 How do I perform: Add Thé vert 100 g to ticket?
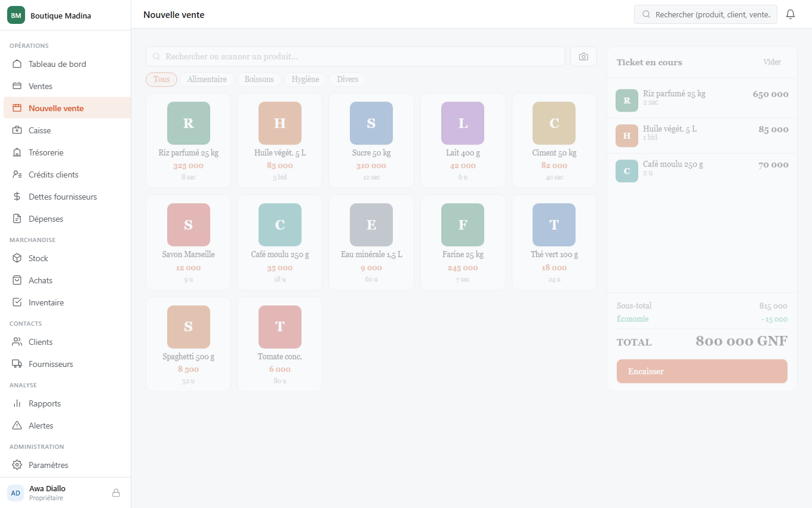554,243
